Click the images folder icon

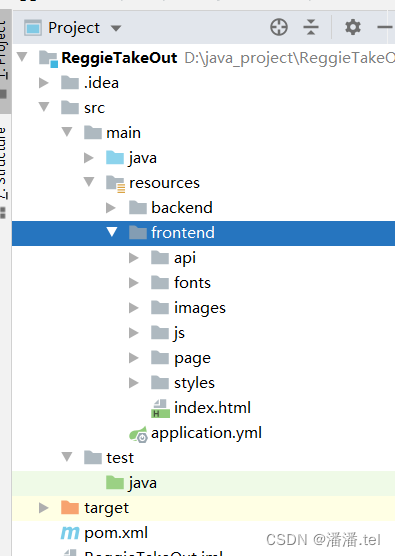pyautogui.click(x=160, y=308)
